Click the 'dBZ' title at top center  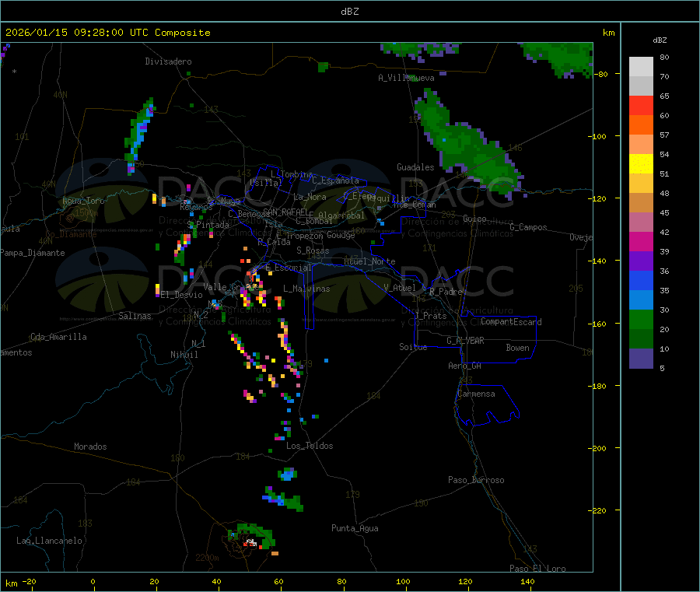pyautogui.click(x=349, y=12)
